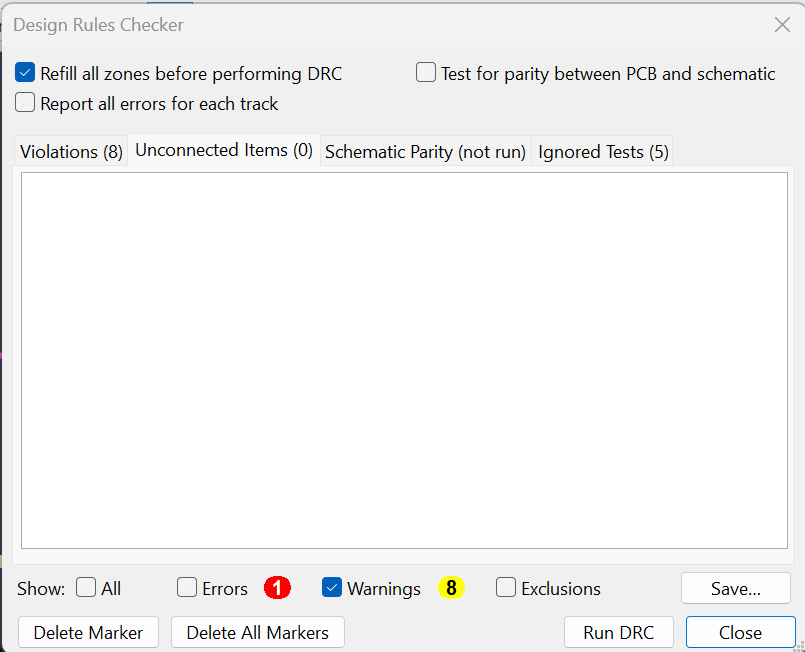This screenshot has width=805, height=652.
Task: Untick the Warnings filter checkbox
Action: coord(333,588)
